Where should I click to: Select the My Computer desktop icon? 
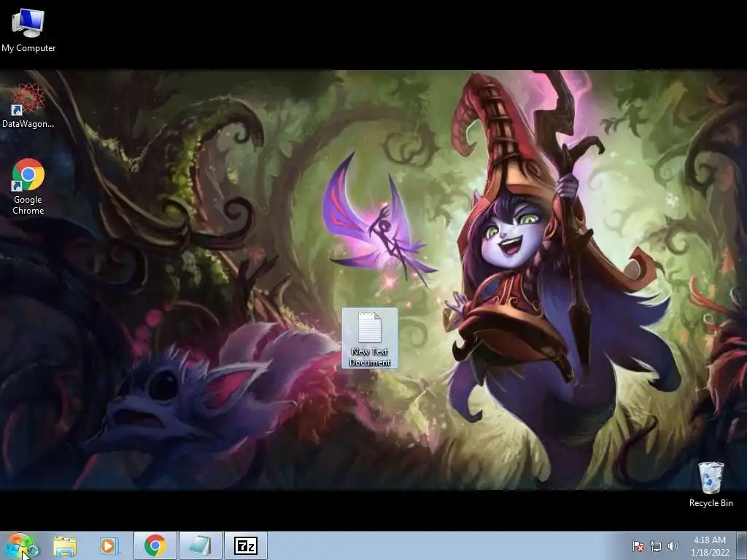point(28,30)
